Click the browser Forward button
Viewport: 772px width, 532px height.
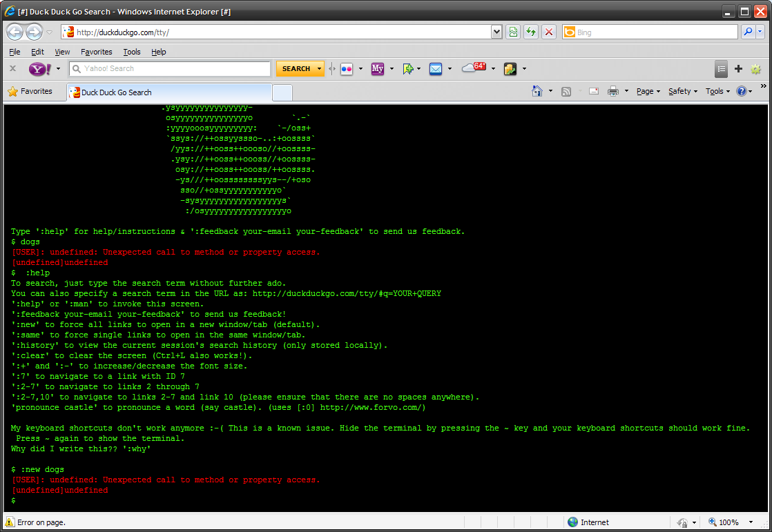[34, 32]
